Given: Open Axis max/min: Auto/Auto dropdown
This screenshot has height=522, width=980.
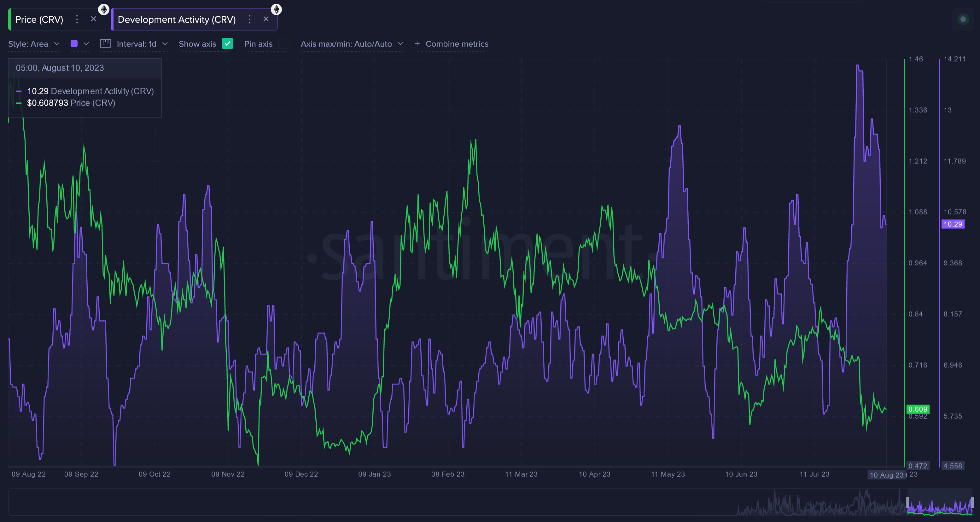Looking at the screenshot, I should click(x=352, y=44).
